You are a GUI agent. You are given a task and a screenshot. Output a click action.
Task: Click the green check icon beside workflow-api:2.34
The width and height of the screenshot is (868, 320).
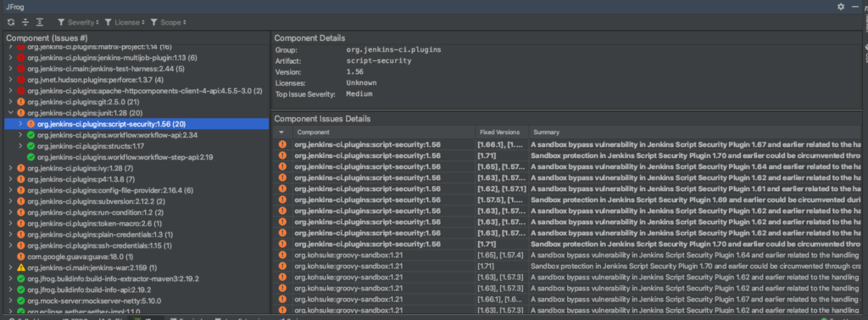[x=31, y=135]
